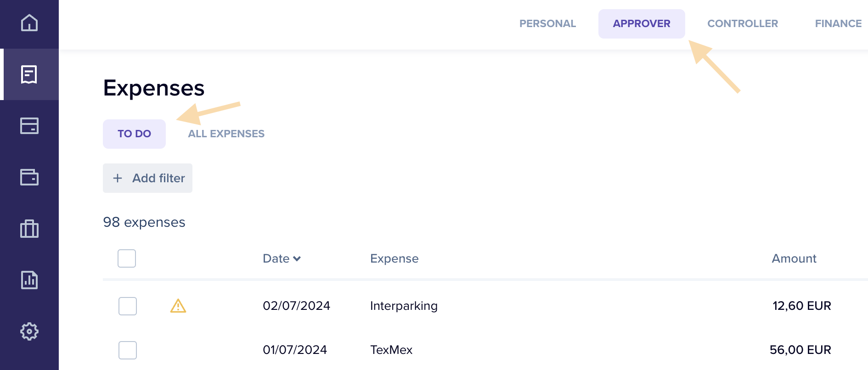Viewport: 868px width, 370px height.
Task: Select the FINANCE role tab
Action: pos(838,23)
